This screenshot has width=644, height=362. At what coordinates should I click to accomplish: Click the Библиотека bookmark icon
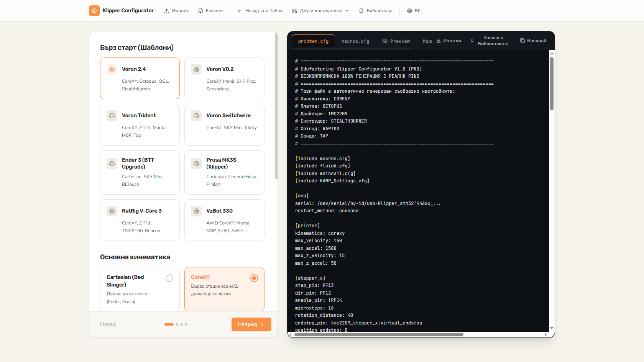[361, 11]
